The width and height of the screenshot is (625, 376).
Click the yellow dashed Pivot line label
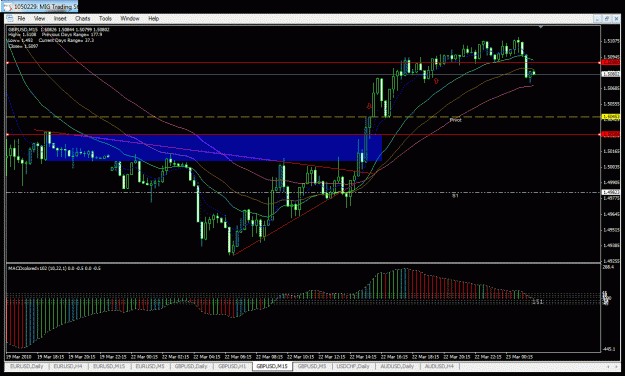pyautogui.click(x=455, y=120)
